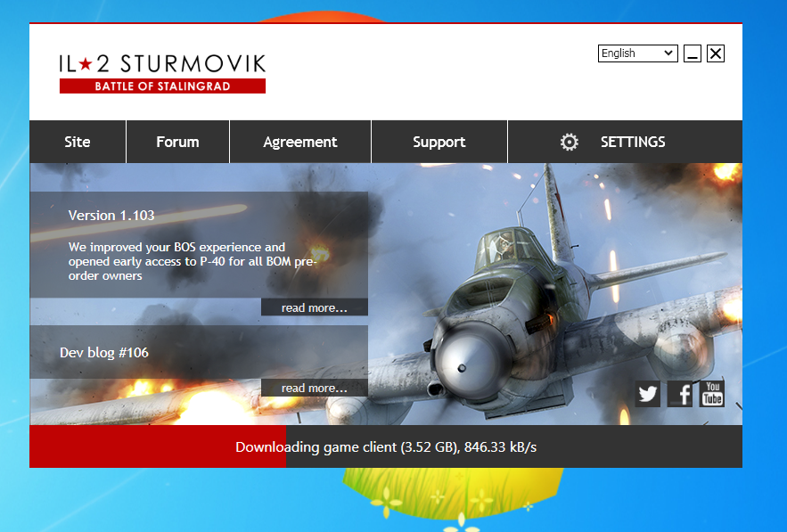
Task: Read more about Dev blog #106
Action: (315, 388)
